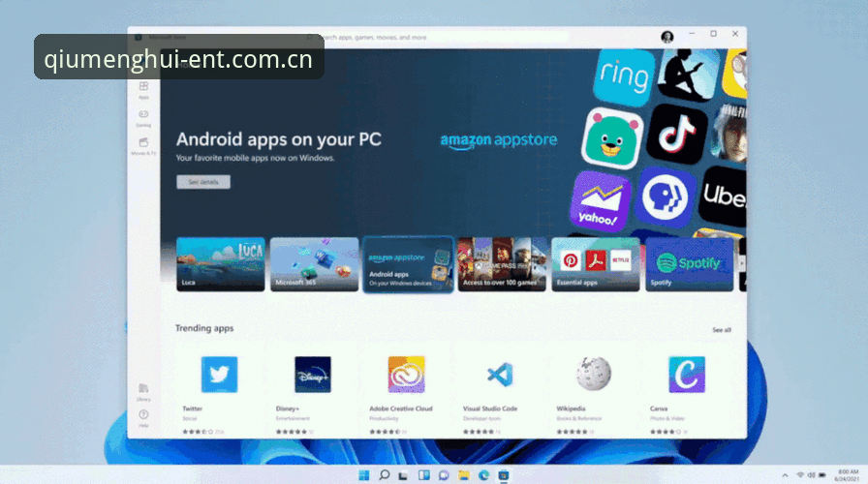Click See all for Trending apps
868x484 pixels.
[x=722, y=330]
